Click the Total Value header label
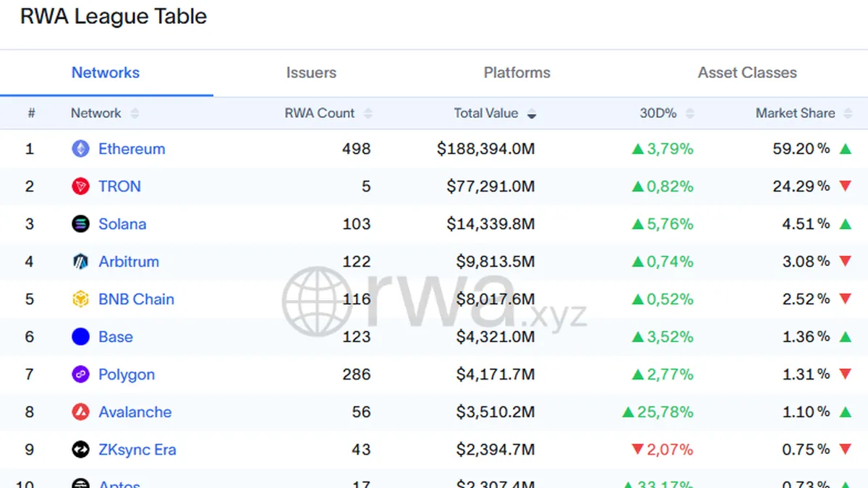Image resolution: width=868 pixels, height=488 pixels. [x=486, y=114]
